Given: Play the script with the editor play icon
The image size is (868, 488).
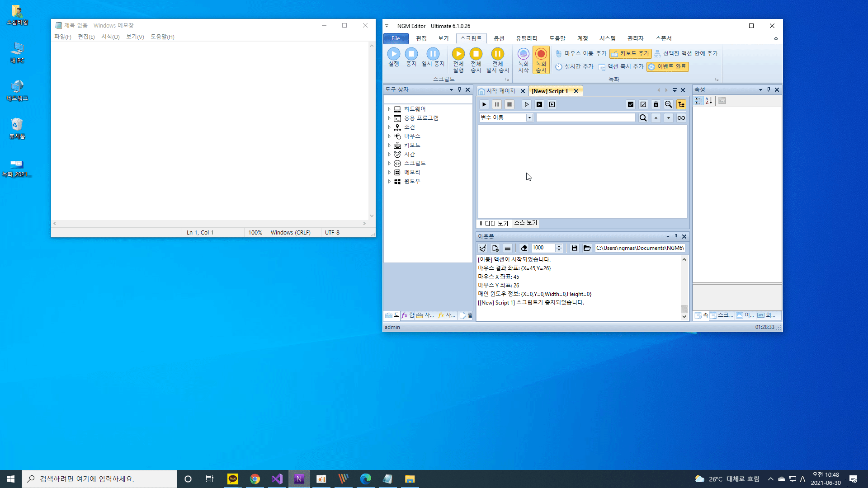Looking at the screenshot, I should pos(484,104).
